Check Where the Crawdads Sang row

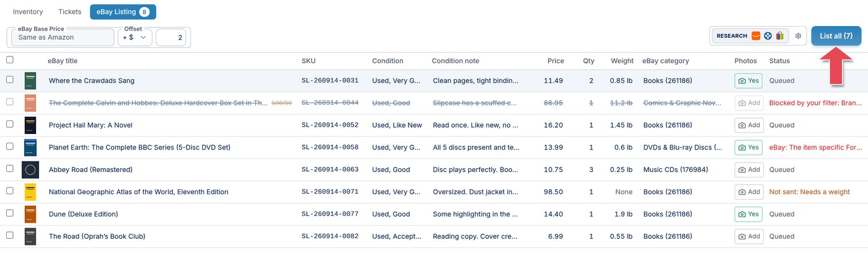[9, 80]
